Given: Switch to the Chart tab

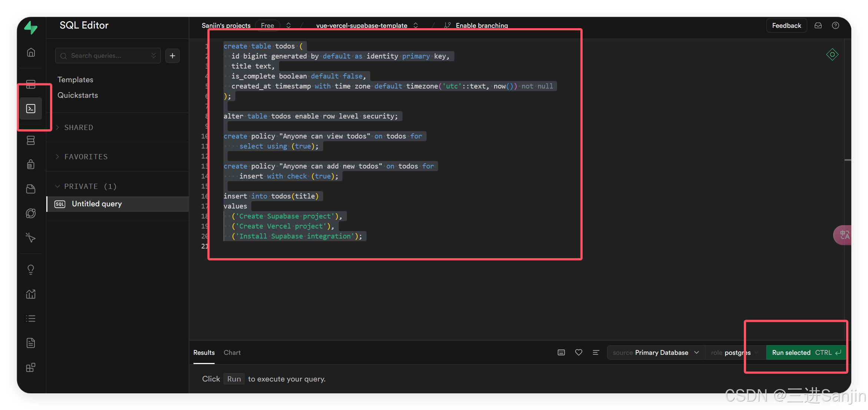Looking at the screenshot, I should click(x=232, y=353).
